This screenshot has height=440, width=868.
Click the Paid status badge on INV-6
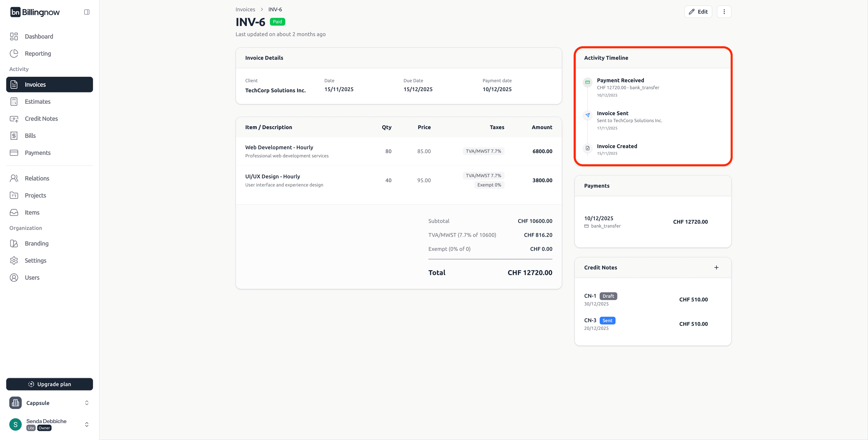pos(277,21)
